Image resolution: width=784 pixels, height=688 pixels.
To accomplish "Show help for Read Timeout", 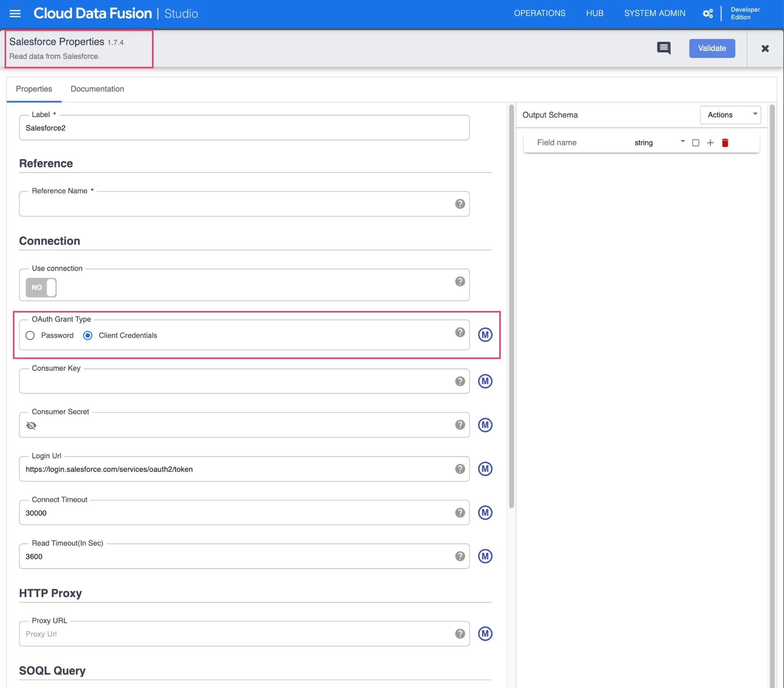I will click(x=460, y=556).
